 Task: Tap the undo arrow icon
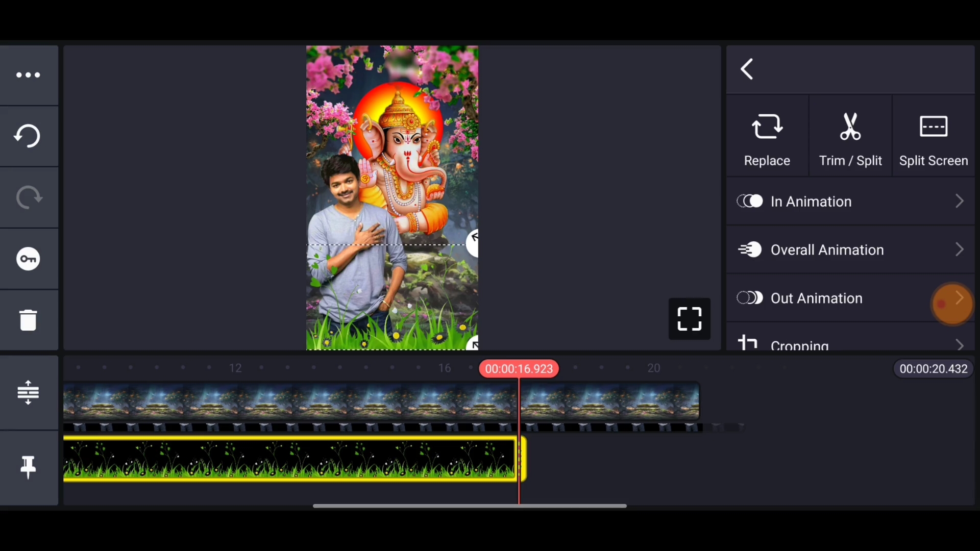(28, 136)
